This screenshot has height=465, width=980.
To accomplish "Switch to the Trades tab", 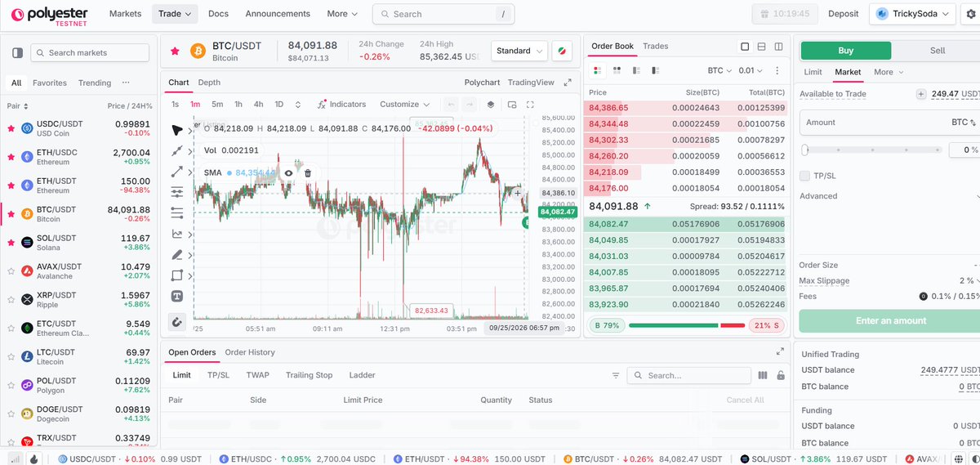I will click(x=655, y=47).
